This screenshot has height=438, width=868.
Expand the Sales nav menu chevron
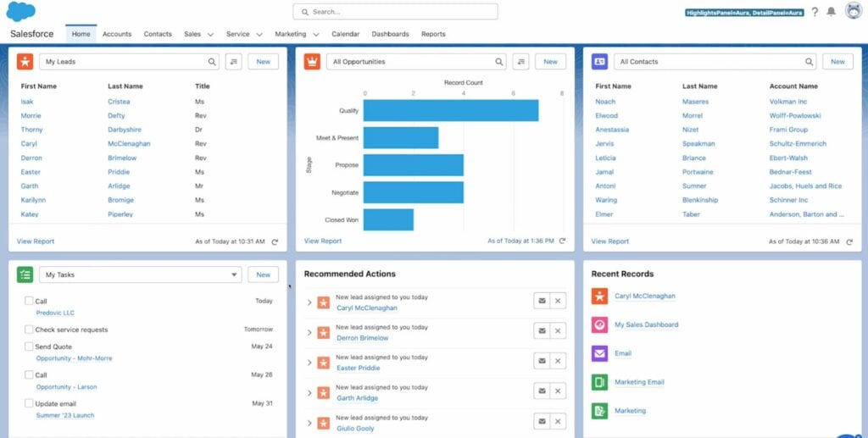(210, 34)
